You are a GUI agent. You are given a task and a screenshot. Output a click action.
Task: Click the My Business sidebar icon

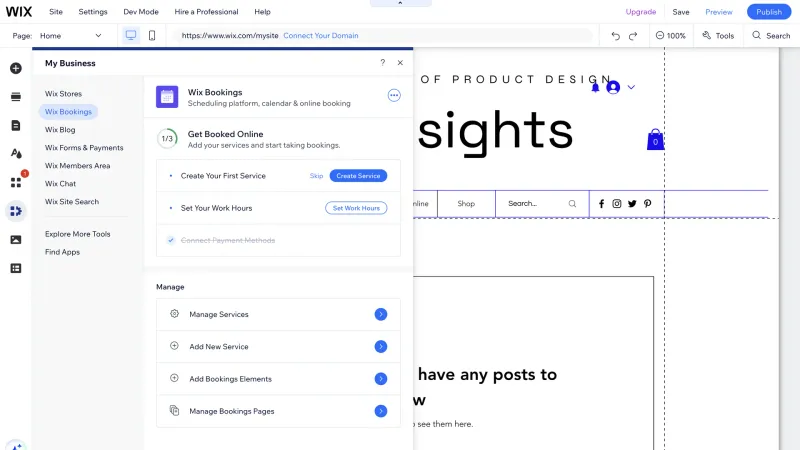coord(16,211)
